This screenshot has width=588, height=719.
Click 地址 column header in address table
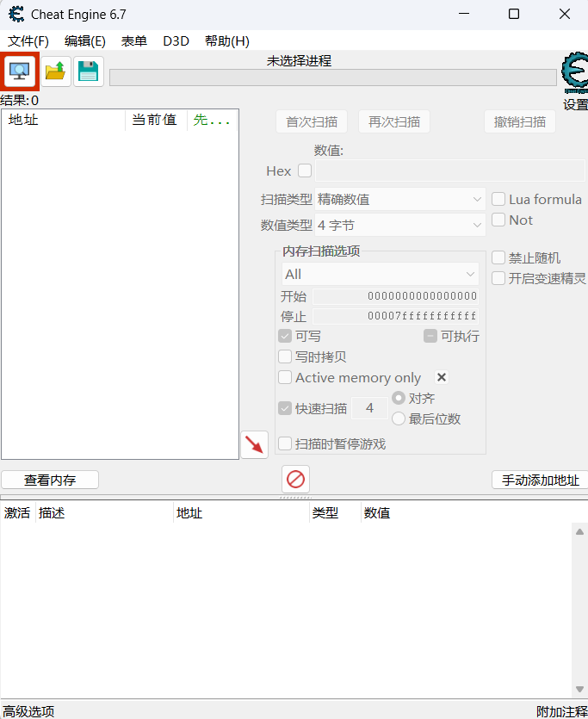click(x=242, y=512)
